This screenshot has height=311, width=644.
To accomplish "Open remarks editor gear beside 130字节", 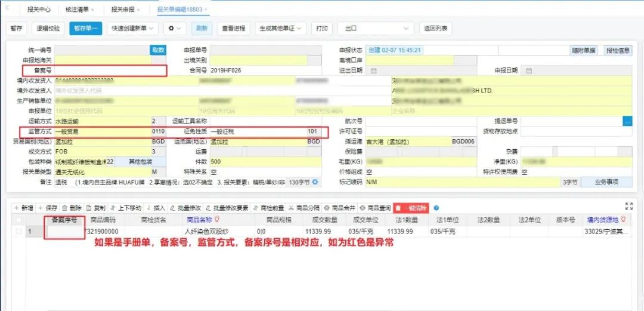I will 315,182.
